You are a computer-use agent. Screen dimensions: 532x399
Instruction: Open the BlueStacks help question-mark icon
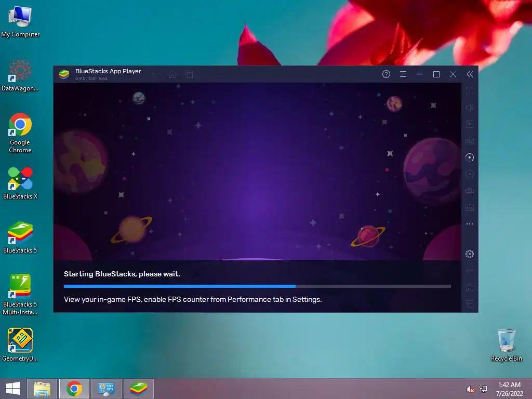click(x=386, y=74)
